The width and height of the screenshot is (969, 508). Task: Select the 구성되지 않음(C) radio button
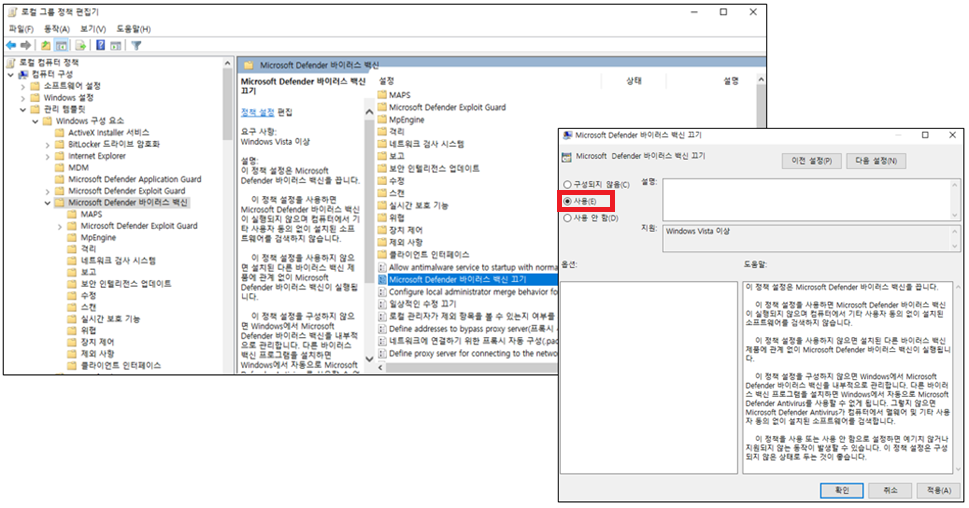point(567,185)
